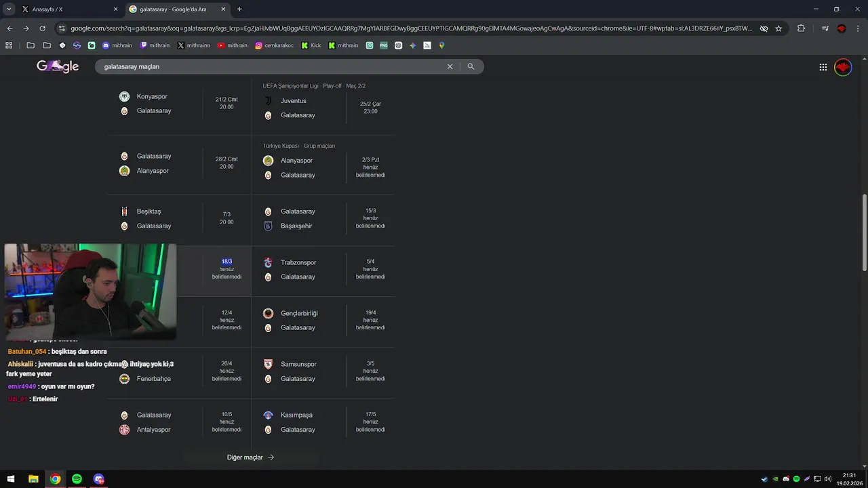This screenshot has width=868, height=488.
Task: Click the search magnifier button
Action: (x=471, y=66)
